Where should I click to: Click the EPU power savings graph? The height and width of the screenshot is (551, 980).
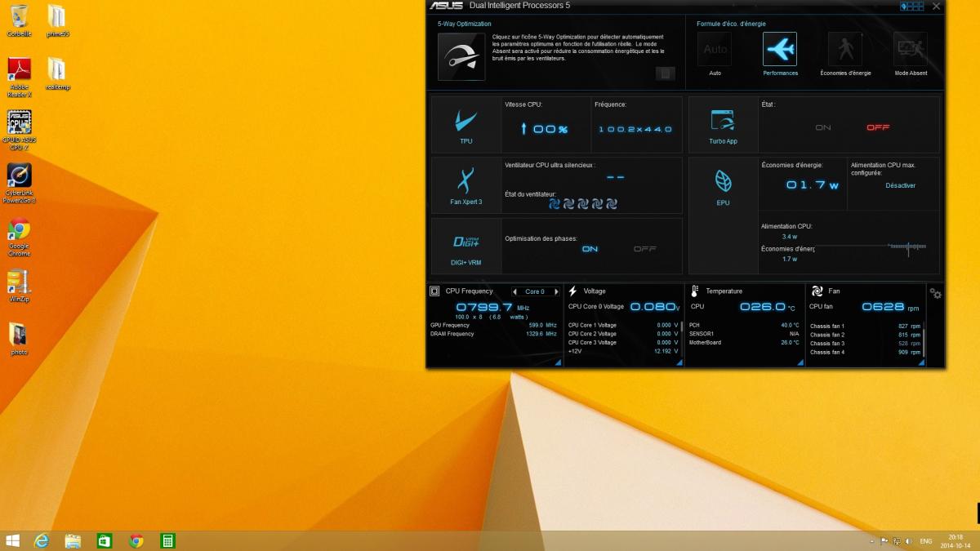click(x=870, y=247)
